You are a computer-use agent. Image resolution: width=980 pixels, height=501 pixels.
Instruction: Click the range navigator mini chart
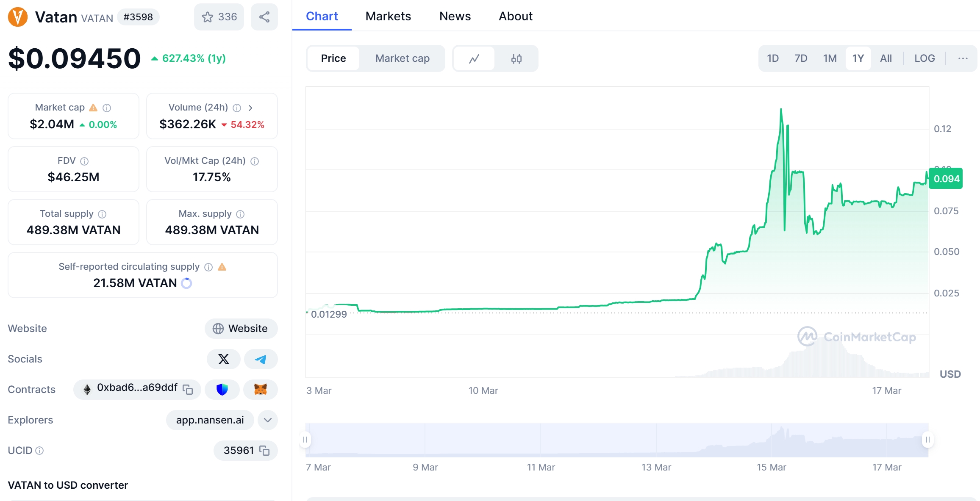(616, 440)
